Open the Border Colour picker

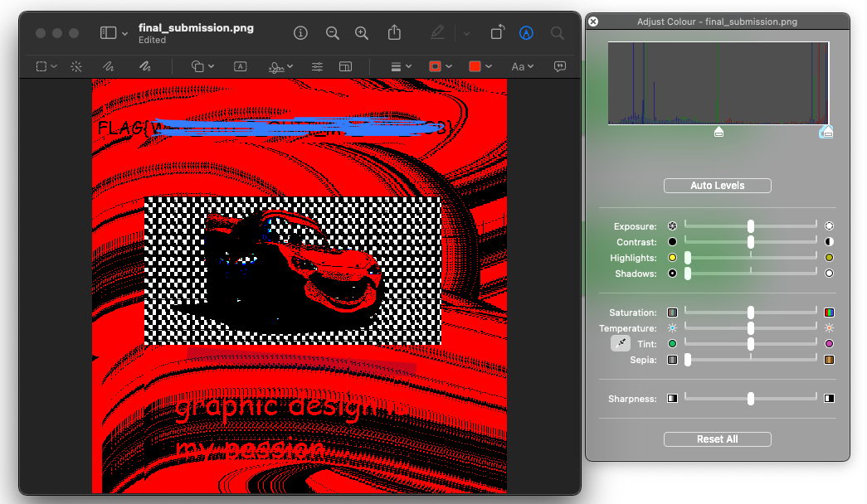[440, 66]
